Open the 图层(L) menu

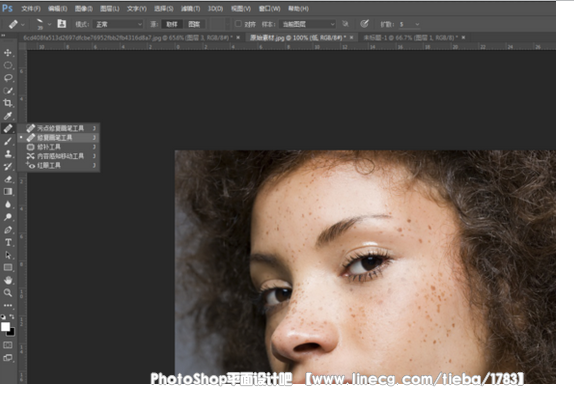click(x=110, y=8)
